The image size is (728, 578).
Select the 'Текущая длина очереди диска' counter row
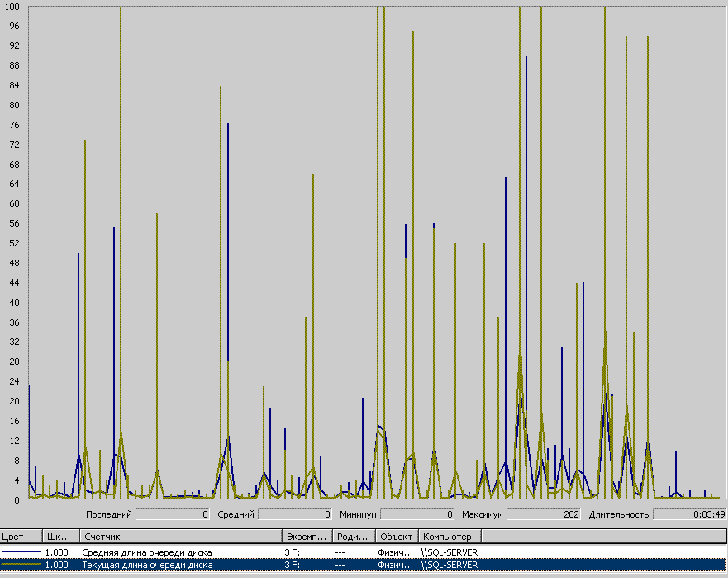point(146,565)
